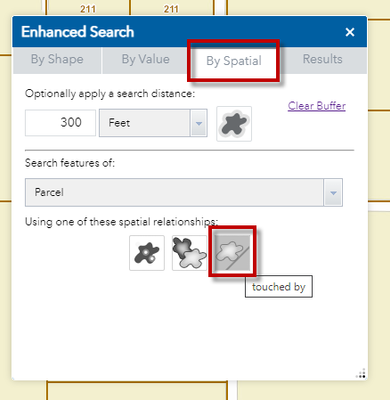
Task: Select the 'intersected by' relationship icon
Action: tap(189, 253)
